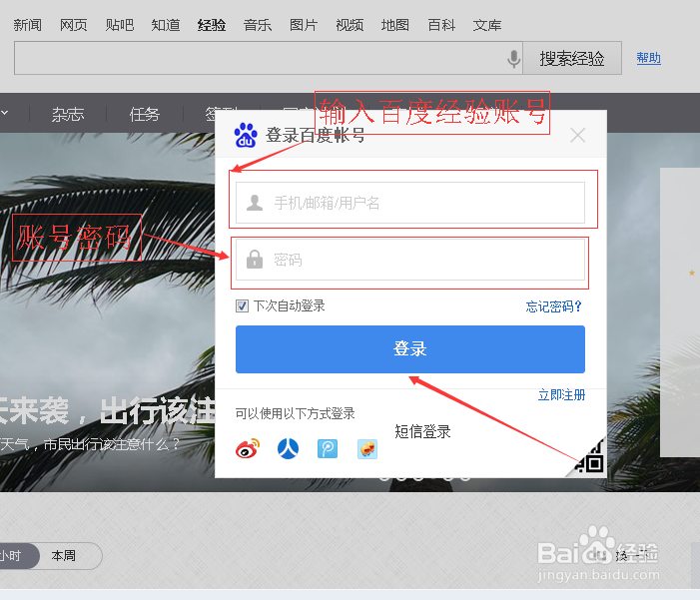700x600 pixels.
Task: Close the Baidu login dialog
Action: tap(578, 135)
